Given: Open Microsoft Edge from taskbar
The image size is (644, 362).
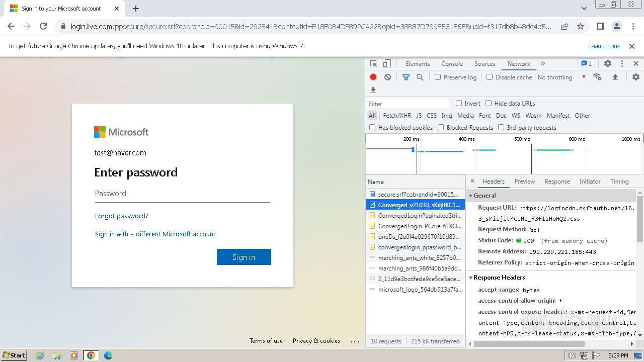Looking at the screenshot, I should 108,355.
